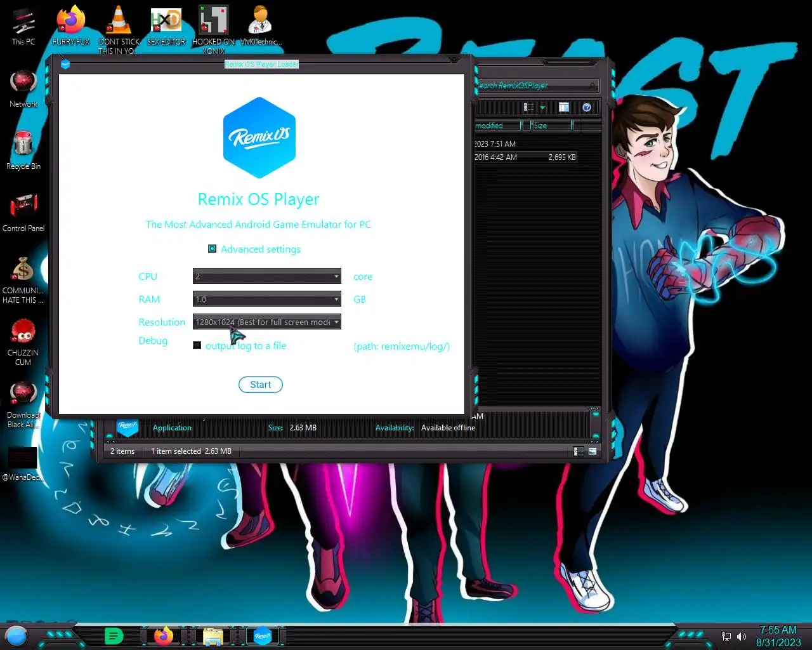This screenshot has width=812, height=650.
Task: Click the volume speaker tray icon
Action: pos(742,636)
